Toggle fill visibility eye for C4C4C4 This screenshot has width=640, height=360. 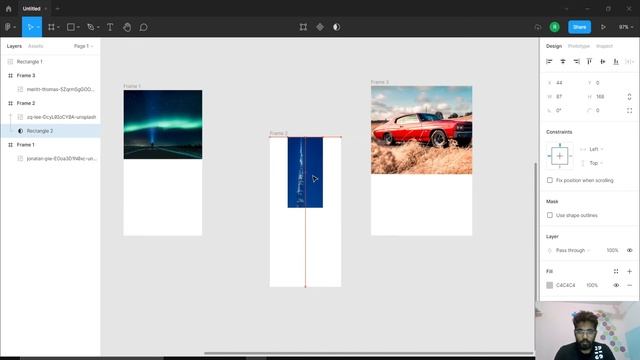click(x=616, y=285)
